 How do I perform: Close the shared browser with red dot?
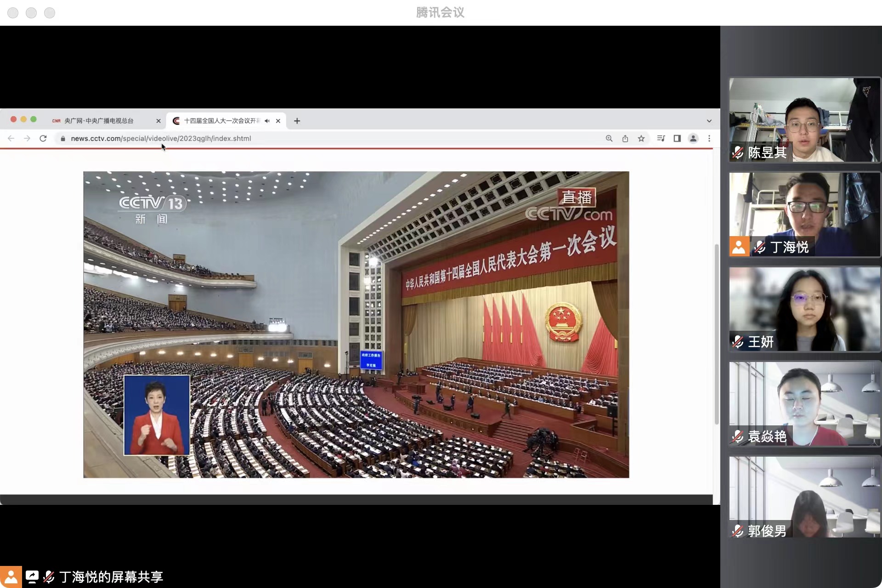click(13, 119)
